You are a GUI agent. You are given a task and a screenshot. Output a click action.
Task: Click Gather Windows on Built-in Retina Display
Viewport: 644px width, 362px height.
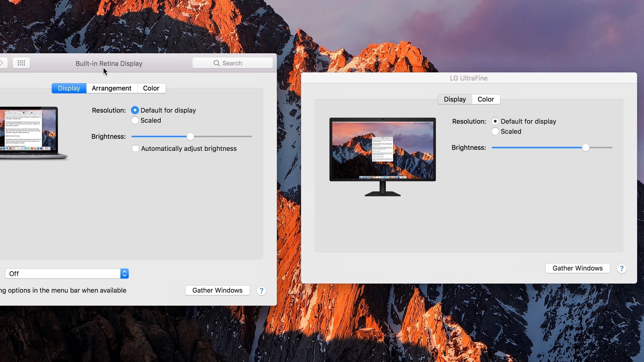217,290
